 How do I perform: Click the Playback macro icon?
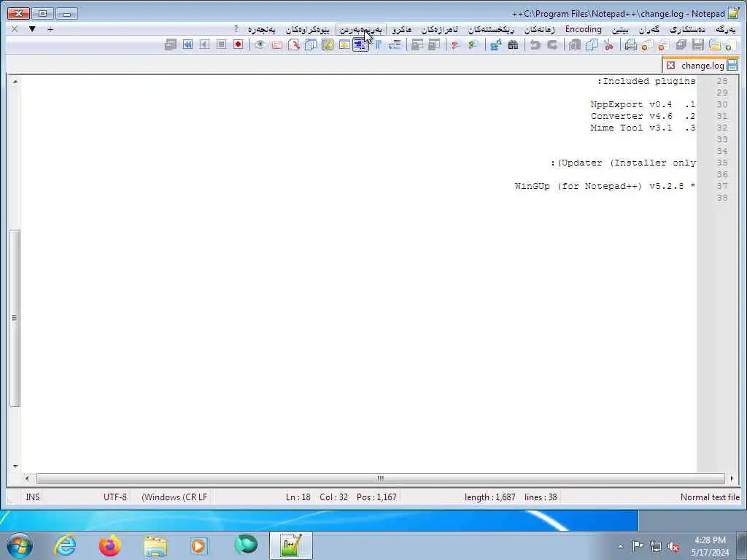coord(204,44)
